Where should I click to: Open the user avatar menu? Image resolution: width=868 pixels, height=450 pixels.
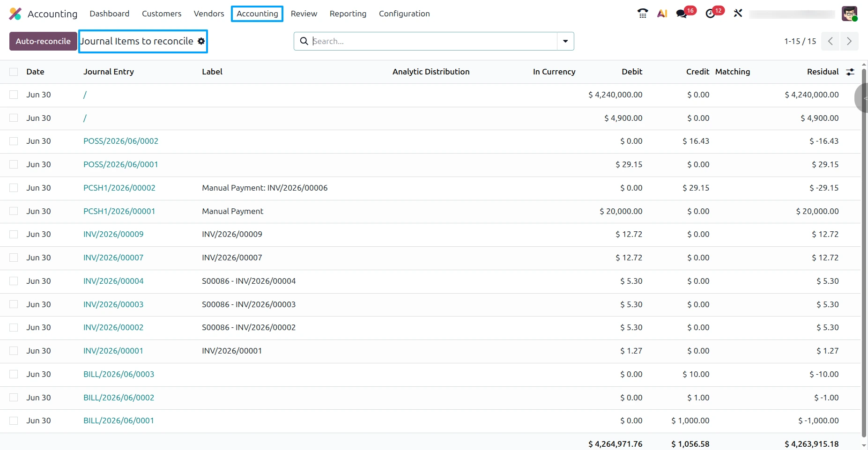click(x=849, y=14)
